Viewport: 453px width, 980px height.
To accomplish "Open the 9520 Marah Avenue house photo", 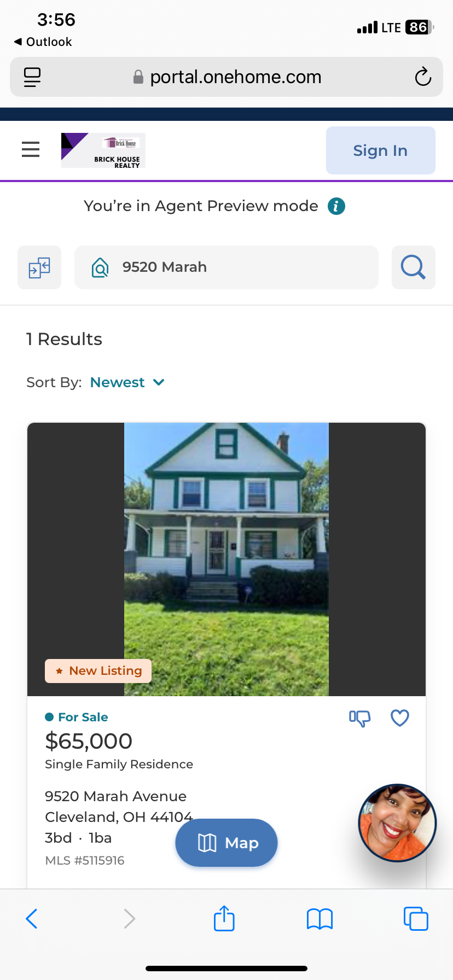I will 226,559.
